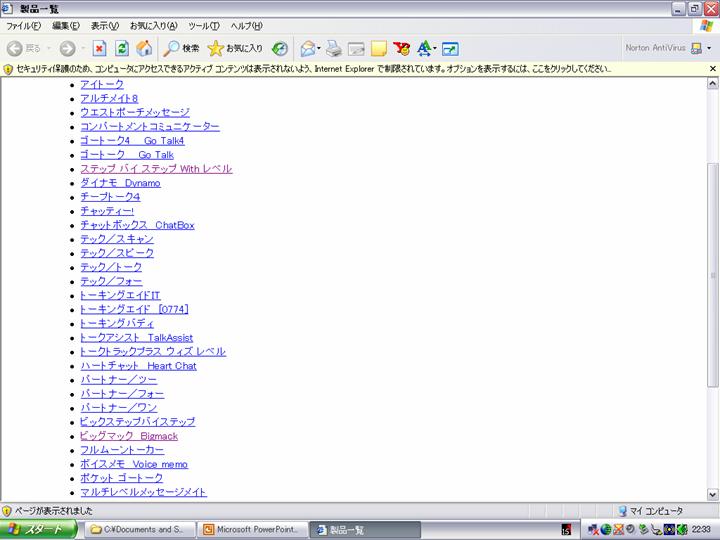The width and height of the screenshot is (720, 540).
Task: Open the トークアシスト TalkAssist link
Action: click(136, 338)
